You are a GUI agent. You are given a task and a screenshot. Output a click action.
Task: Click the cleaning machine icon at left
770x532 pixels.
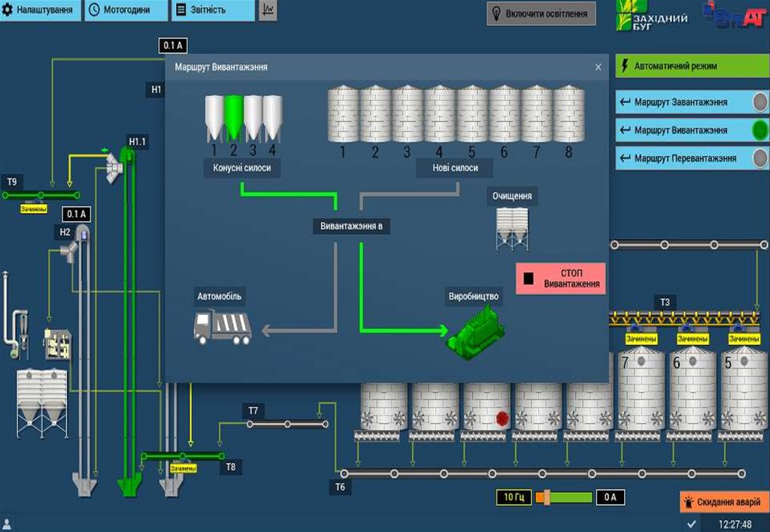(x=57, y=343)
